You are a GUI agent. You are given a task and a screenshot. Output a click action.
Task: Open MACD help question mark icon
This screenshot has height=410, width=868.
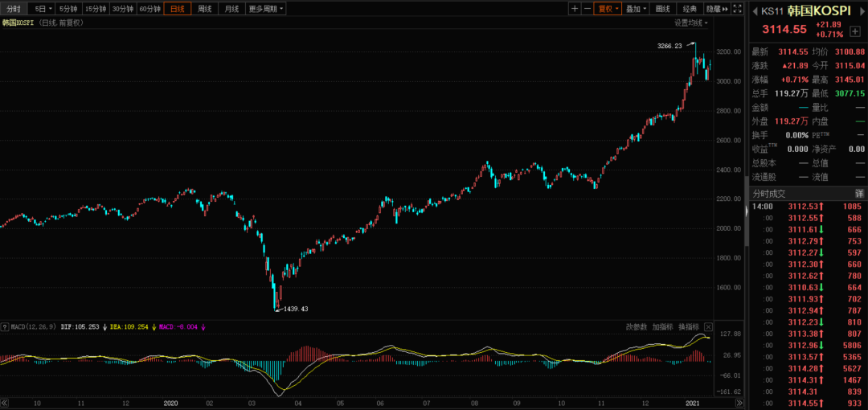5,327
